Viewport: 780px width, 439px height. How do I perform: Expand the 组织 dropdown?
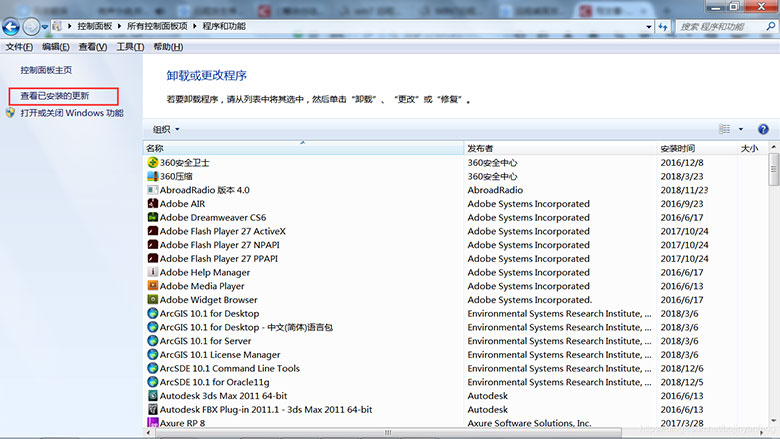[x=166, y=129]
